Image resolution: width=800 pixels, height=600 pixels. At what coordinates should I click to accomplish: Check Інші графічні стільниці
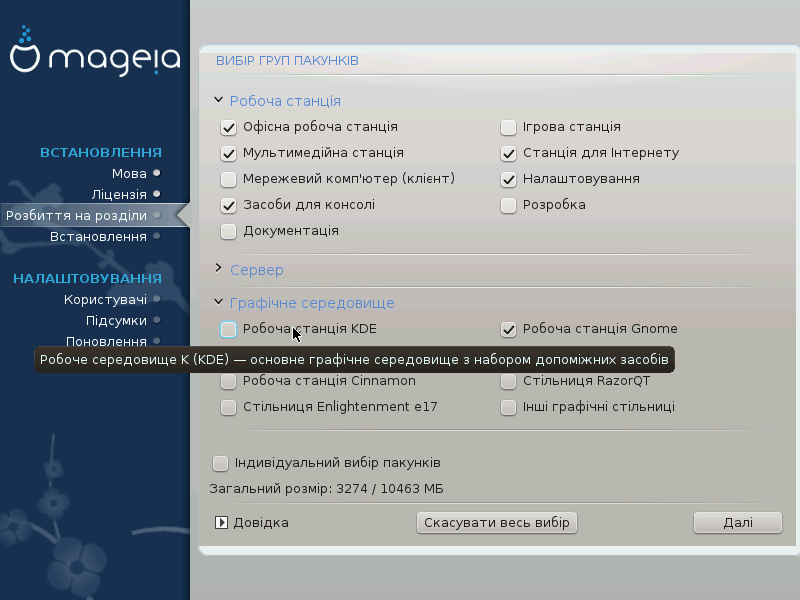pos(508,407)
